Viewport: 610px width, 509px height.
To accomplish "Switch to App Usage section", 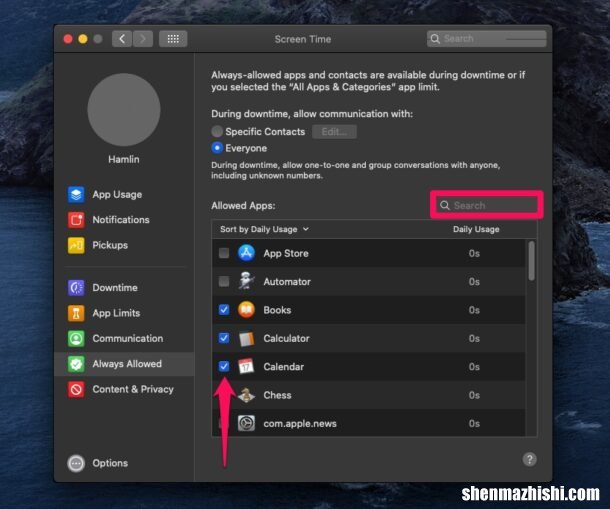I will (x=117, y=195).
